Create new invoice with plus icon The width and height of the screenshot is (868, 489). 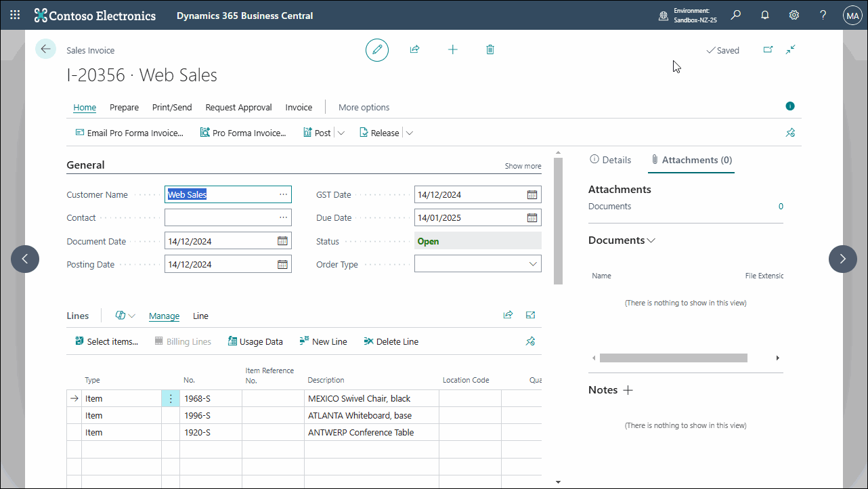tap(453, 49)
